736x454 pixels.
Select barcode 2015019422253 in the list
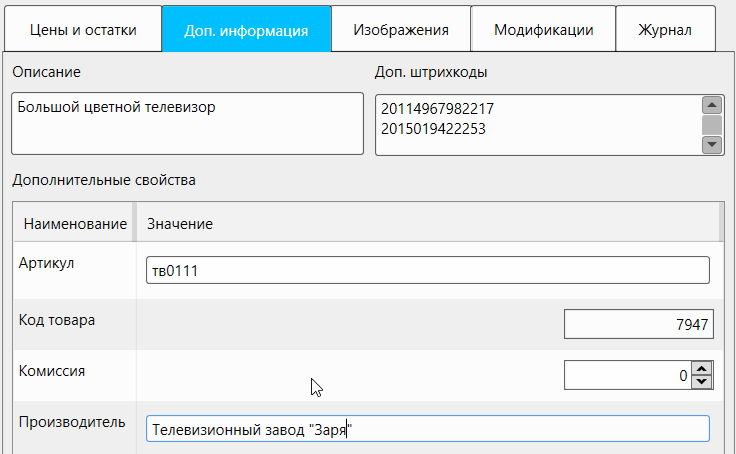click(x=434, y=128)
